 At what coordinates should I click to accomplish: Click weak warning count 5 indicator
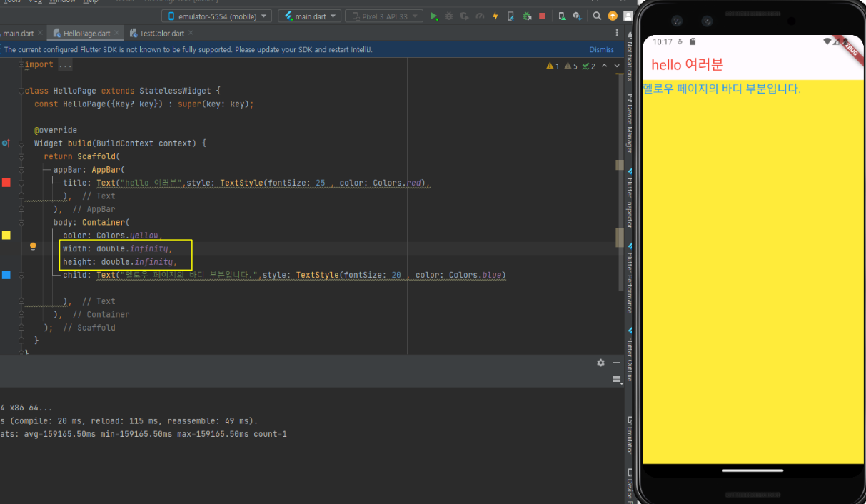[570, 66]
